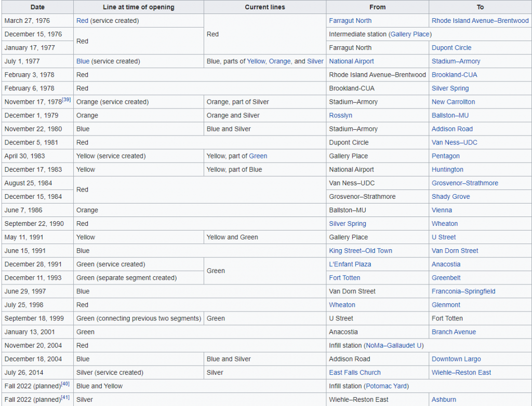Follow the Ashburn link

tap(444, 401)
